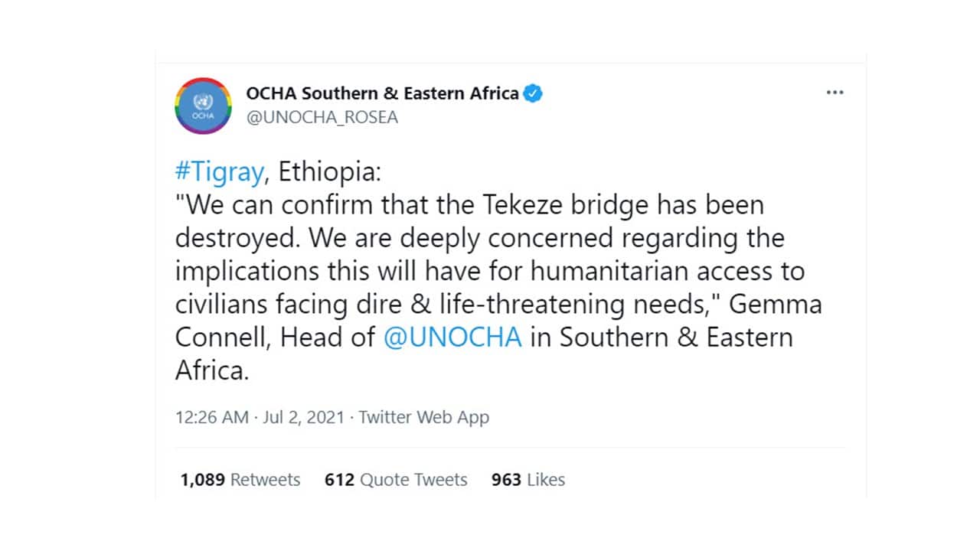View the 963 Likes list
This screenshot has height=551, width=980.
[x=528, y=480]
